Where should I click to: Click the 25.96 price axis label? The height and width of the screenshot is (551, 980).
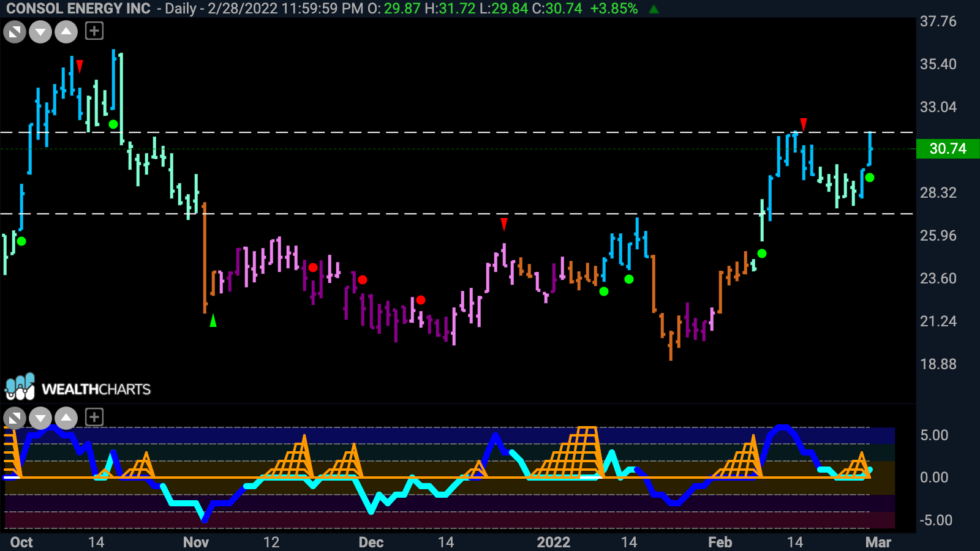[x=938, y=236]
